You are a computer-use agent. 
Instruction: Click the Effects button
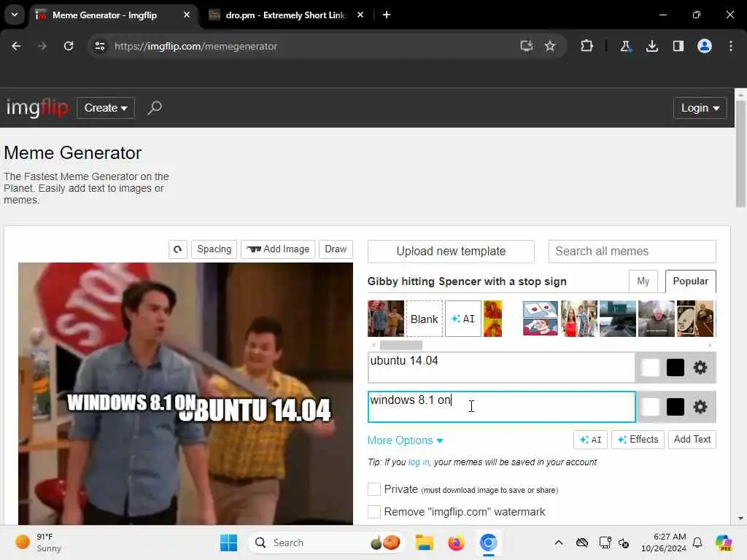click(638, 440)
